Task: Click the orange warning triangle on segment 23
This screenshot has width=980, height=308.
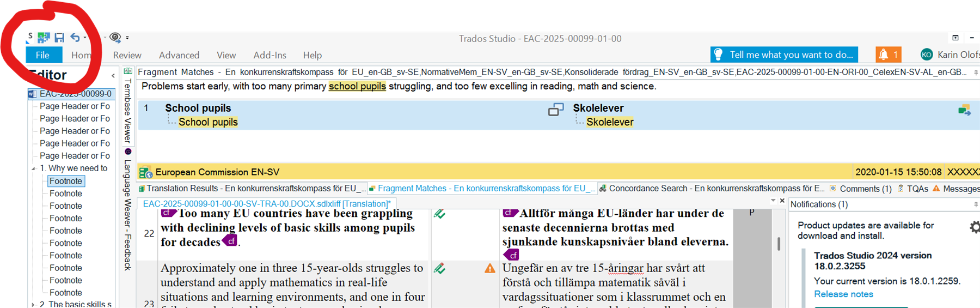Action: pyautogui.click(x=490, y=268)
